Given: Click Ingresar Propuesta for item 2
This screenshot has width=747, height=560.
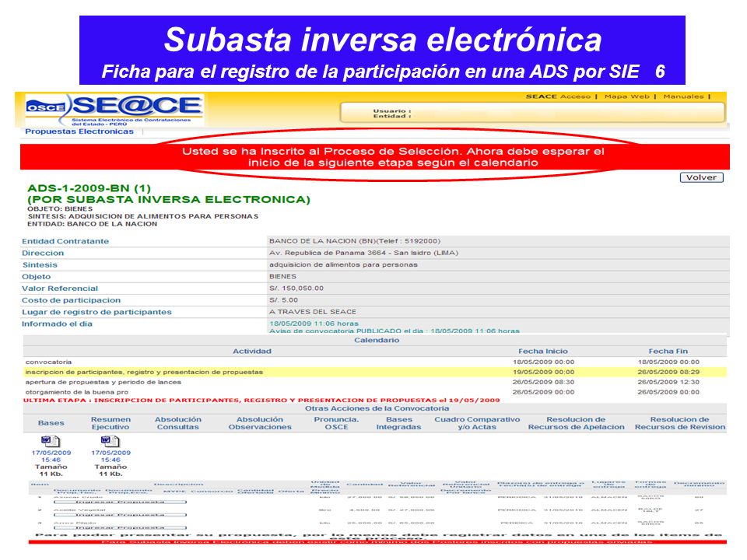Looking at the screenshot, I should coord(120,515).
